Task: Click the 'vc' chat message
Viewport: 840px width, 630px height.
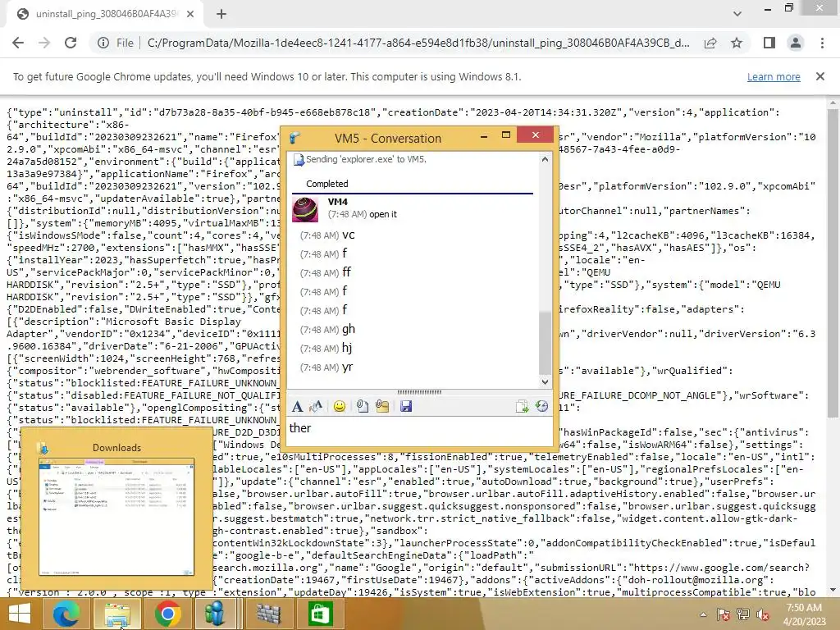Action: point(348,235)
